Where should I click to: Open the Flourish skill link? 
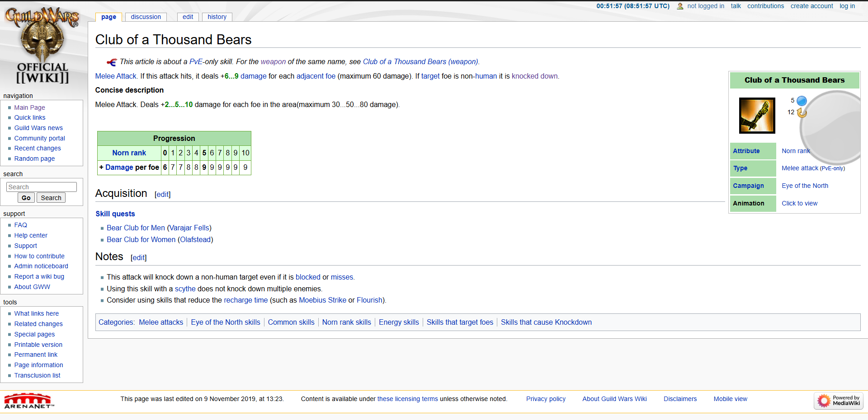pos(369,300)
